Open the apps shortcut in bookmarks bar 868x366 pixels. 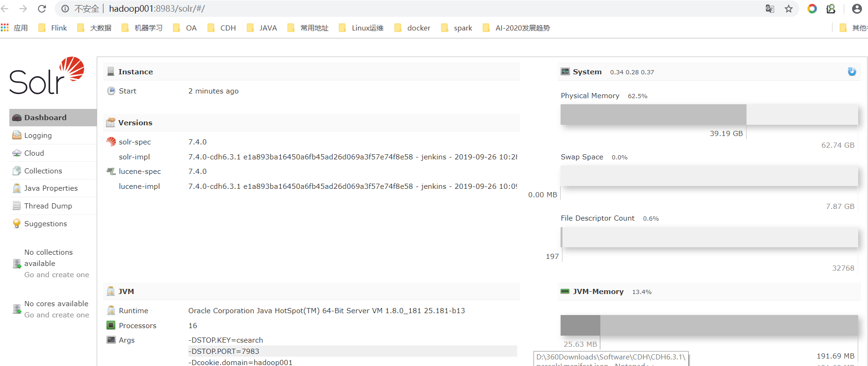pos(14,28)
